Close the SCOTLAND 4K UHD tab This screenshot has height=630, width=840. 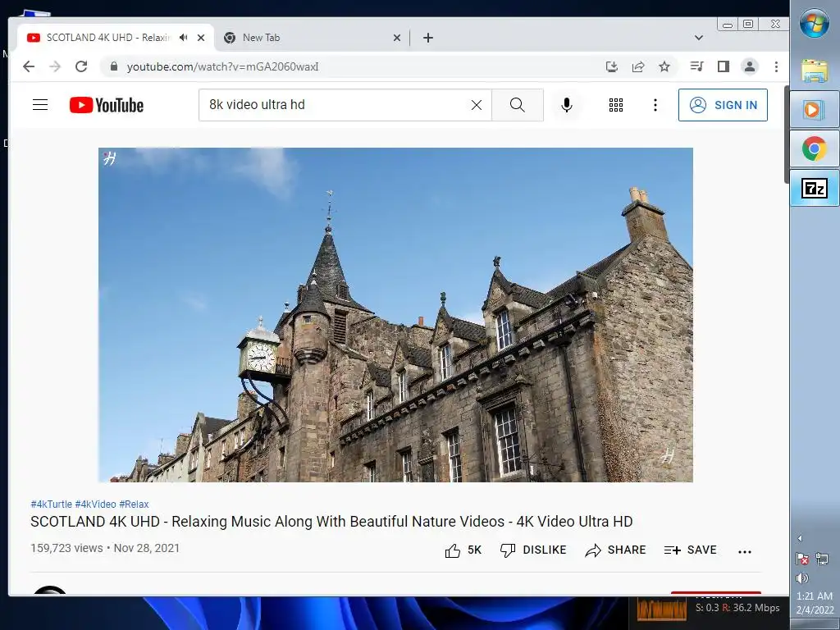point(201,38)
